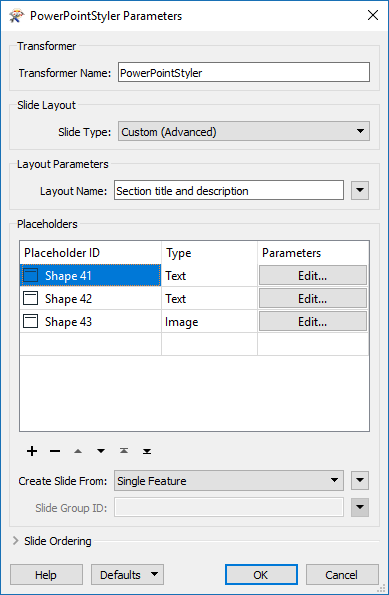Open the Slide Type dropdown
Screen dimensions: 389x595
point(244,131)
